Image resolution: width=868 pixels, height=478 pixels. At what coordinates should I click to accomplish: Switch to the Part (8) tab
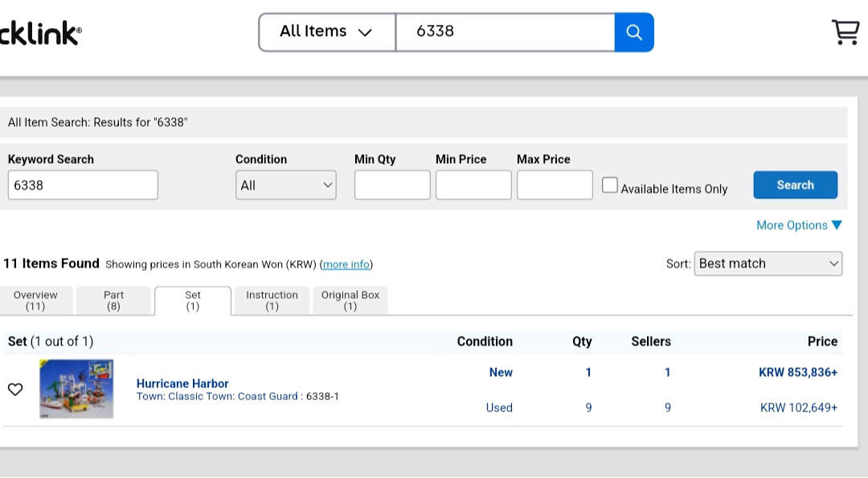click(x=113, y=300)
